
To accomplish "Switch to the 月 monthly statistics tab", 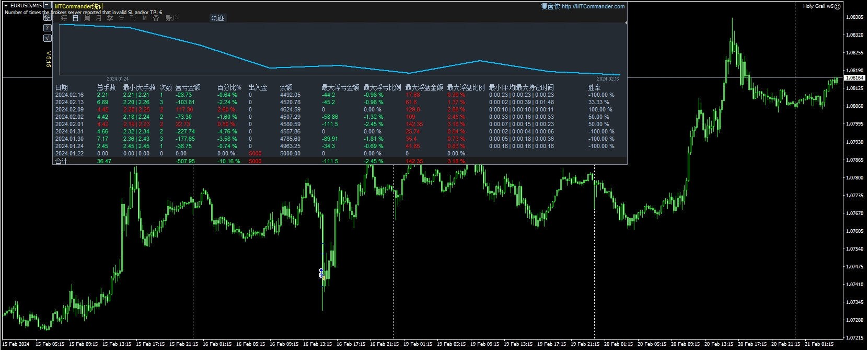I will pos(99,18).
